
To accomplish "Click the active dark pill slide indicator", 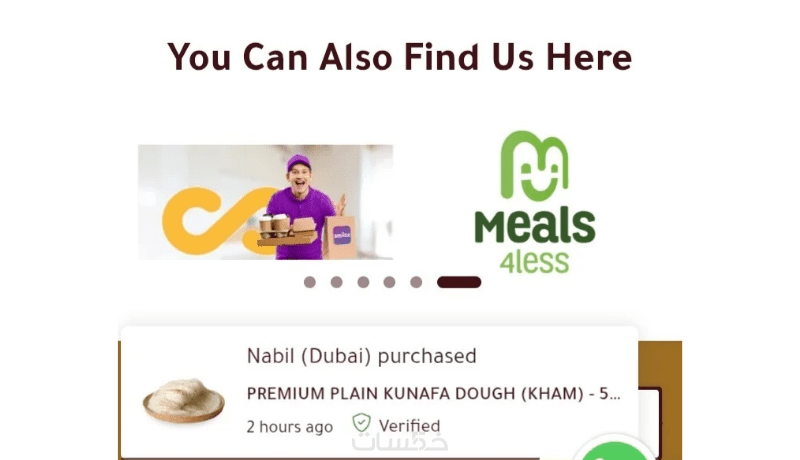I will click(459, 282).
